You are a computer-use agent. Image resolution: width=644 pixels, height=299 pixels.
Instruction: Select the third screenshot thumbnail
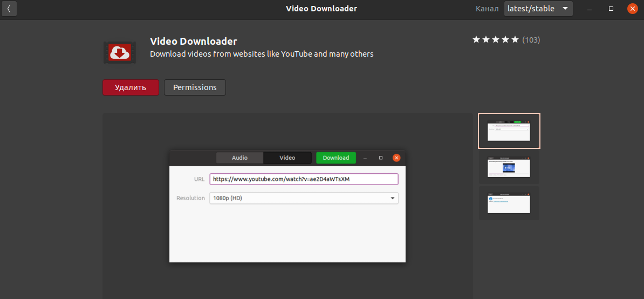[x=509, y=203]
